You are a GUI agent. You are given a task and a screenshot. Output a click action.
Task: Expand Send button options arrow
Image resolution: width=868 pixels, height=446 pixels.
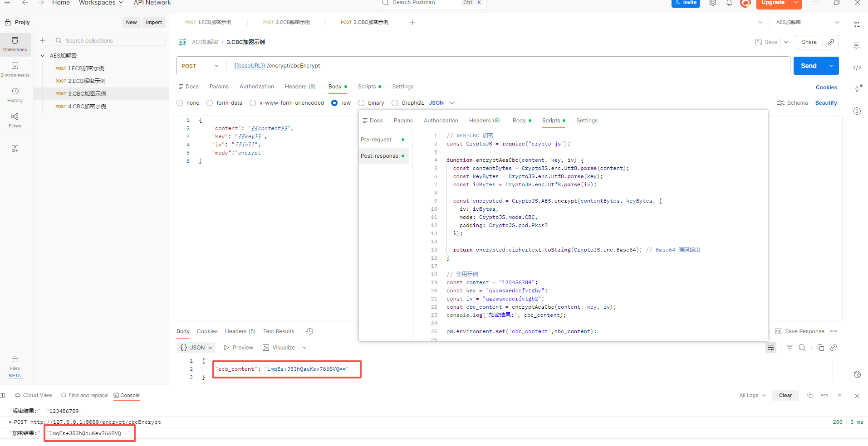click(x=832, y=66)
